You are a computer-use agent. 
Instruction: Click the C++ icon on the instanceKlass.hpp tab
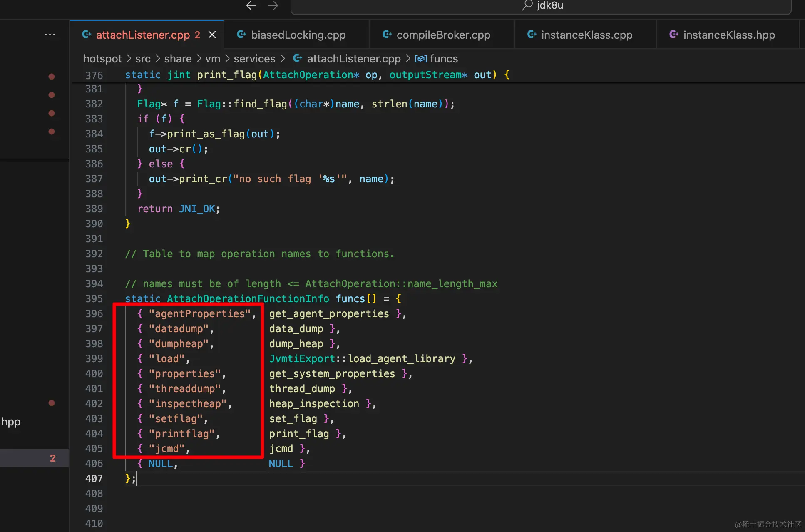click(673, 35)
